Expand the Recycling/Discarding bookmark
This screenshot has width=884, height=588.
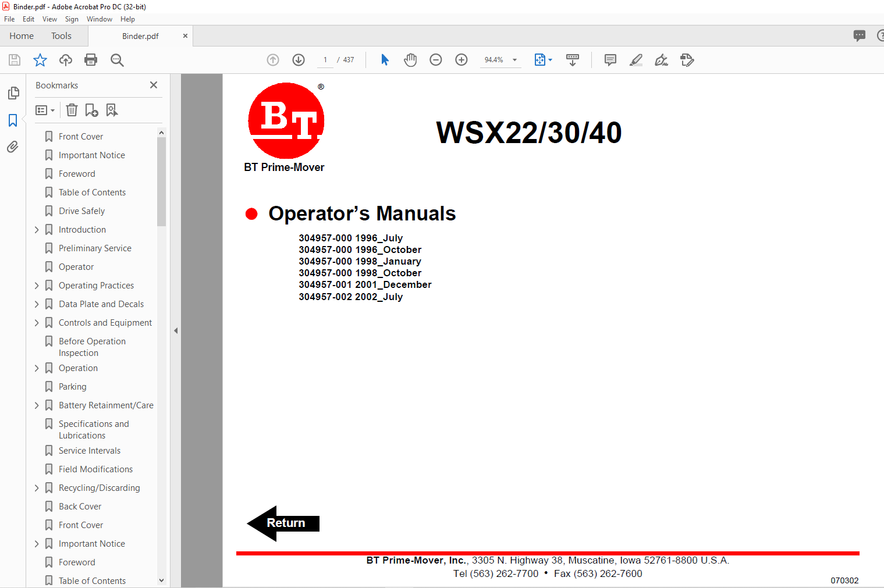pos(37,488)
